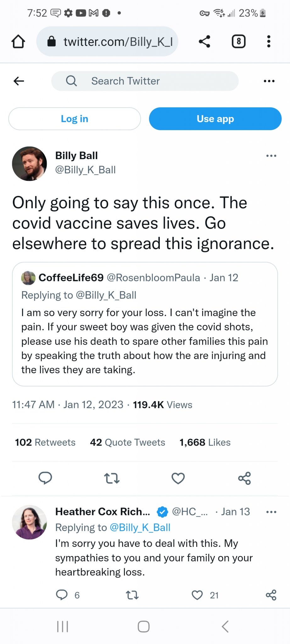Open Billy Ball's profile picture

[x=29, y=164]
